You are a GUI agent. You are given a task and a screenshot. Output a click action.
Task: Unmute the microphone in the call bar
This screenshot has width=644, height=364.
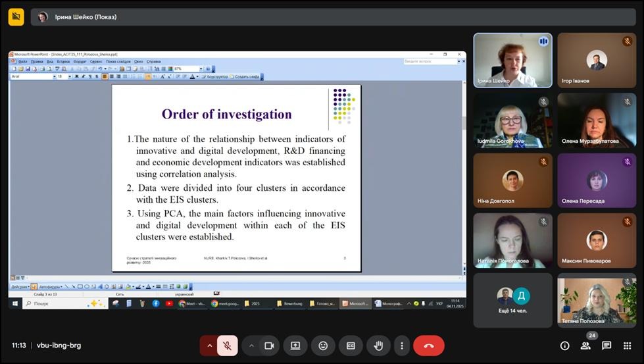pyautogui.click(x=227, y=346)
